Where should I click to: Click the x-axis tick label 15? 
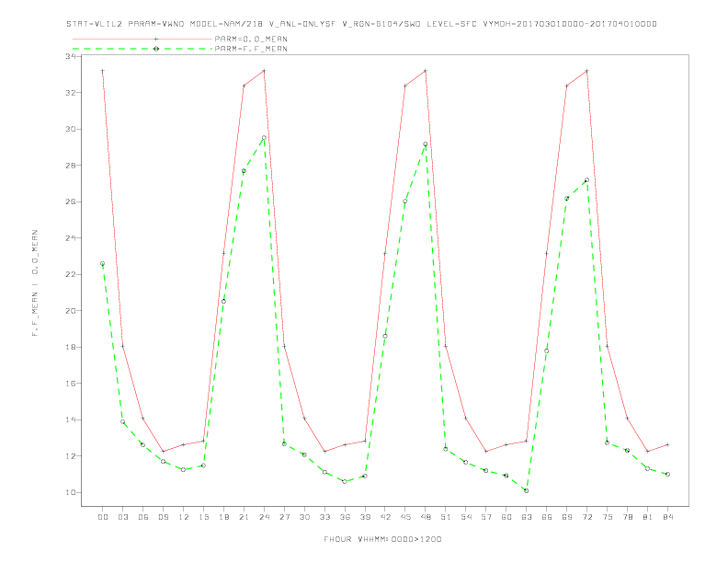point(203,517)
